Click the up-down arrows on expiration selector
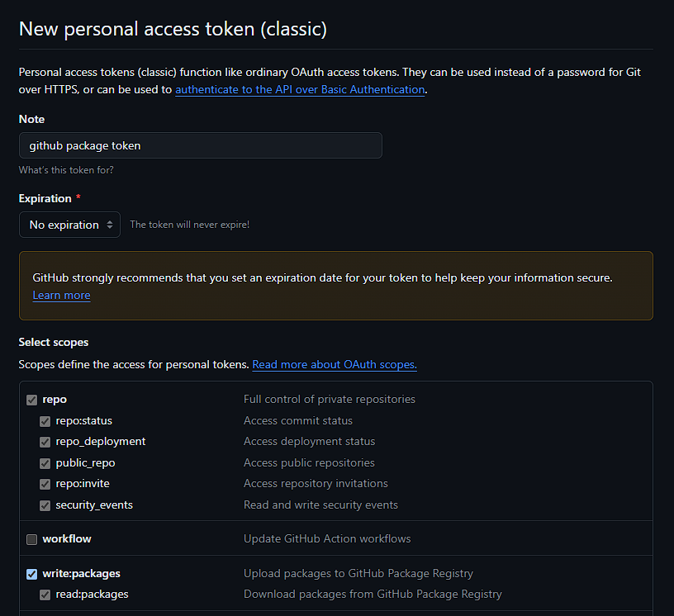This screenshot has width=674, height=616. click(110, 225)
